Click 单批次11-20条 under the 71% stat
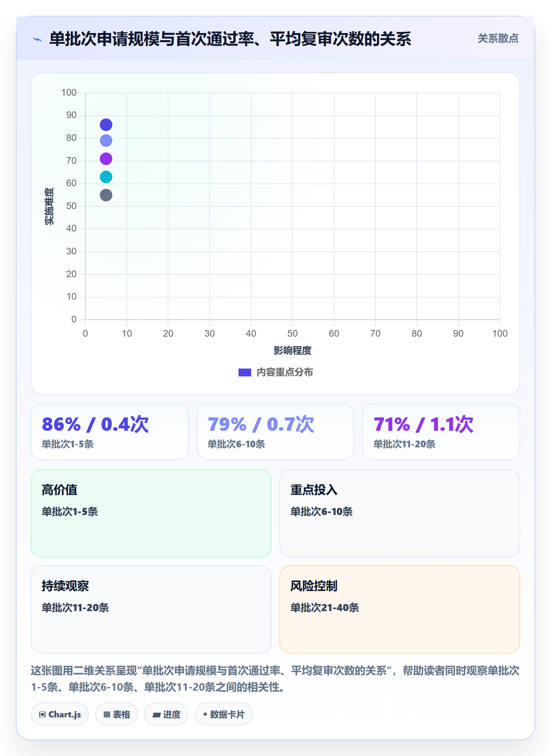The height and width of the screenshot is (756, 551). click(404, 444)
